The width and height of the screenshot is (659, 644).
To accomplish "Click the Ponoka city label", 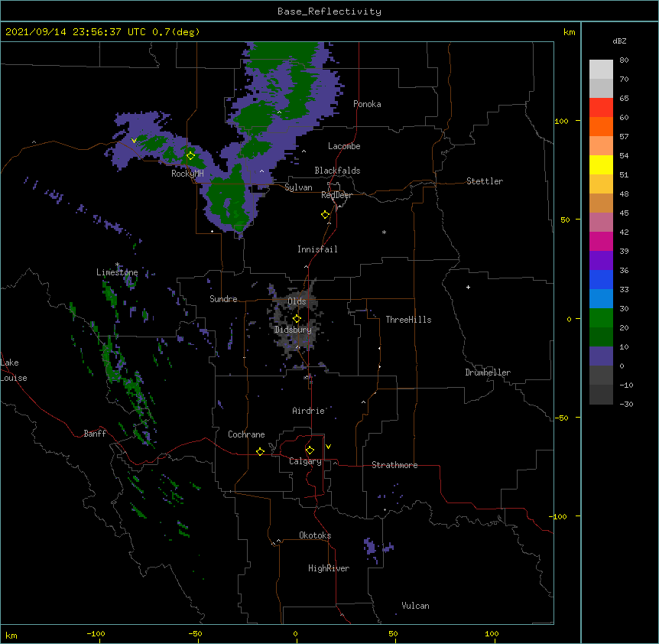I will click(367, 104).
